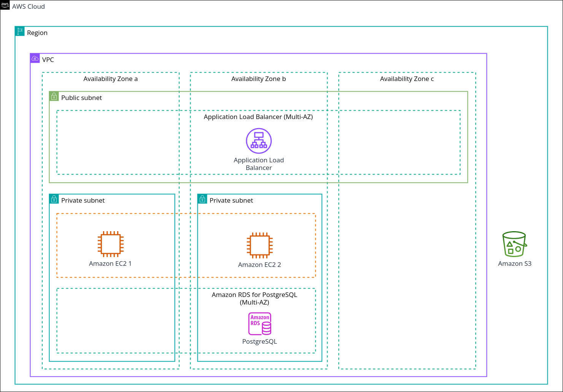
Task: Select the "Amazon EC2 1" caption
Action: (x=110, y=263)
